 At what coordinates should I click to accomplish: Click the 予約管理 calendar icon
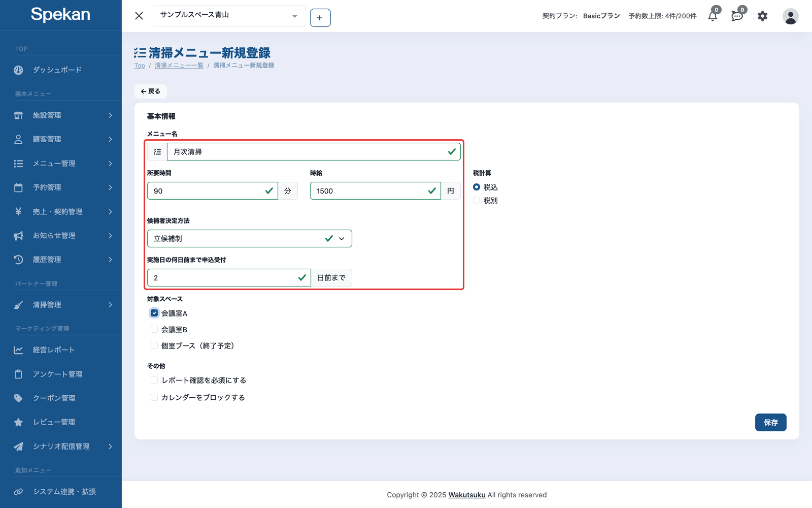tap(18, 187)
